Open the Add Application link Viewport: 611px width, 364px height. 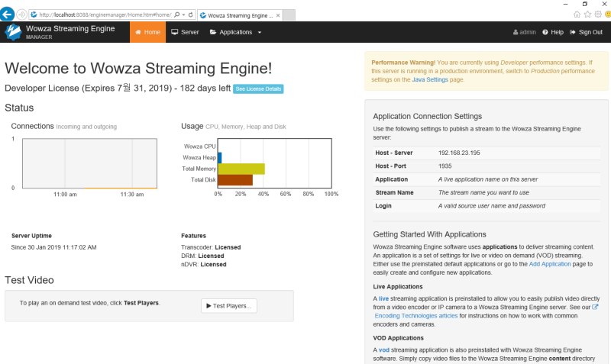pos(550,264)
